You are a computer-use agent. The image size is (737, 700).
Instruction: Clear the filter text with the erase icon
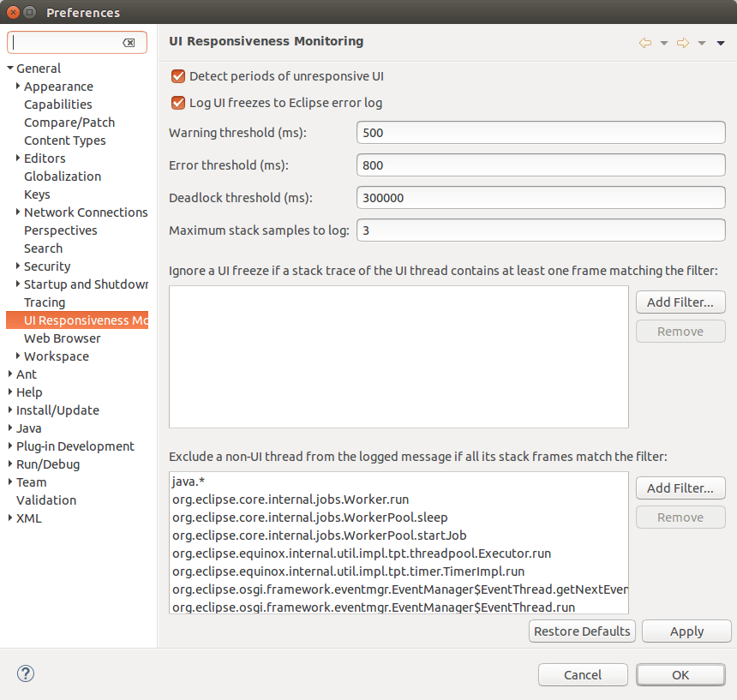click(x=129, y=43)
